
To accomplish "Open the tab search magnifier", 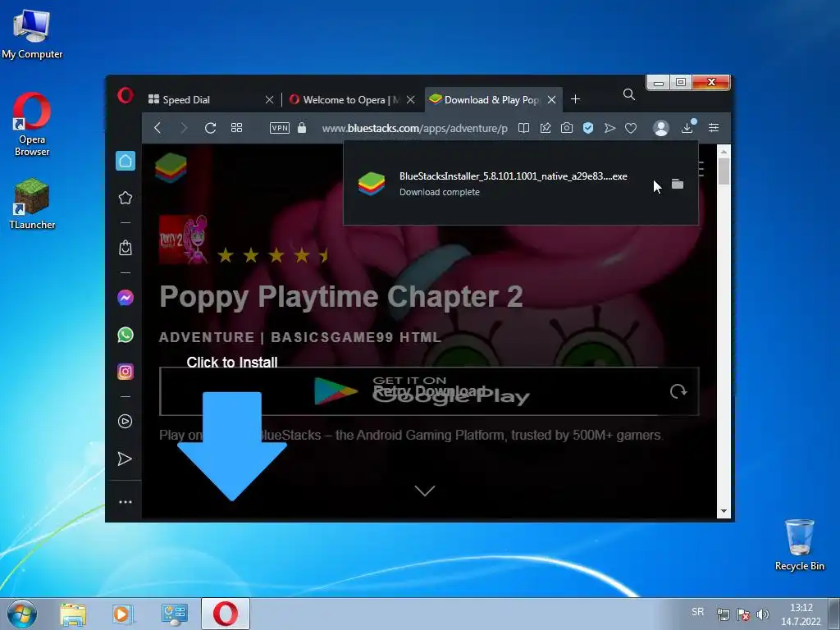I will coord(629,95).
